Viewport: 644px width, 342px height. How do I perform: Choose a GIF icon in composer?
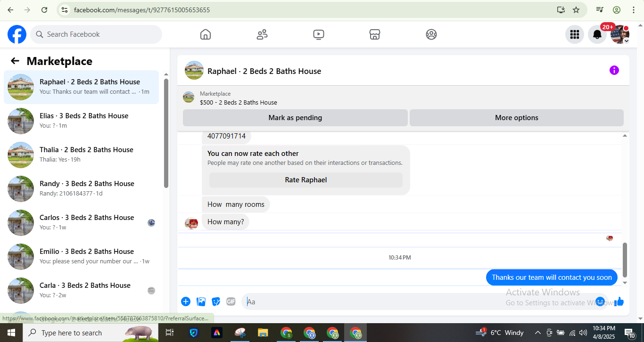click(x=231, y=301)
